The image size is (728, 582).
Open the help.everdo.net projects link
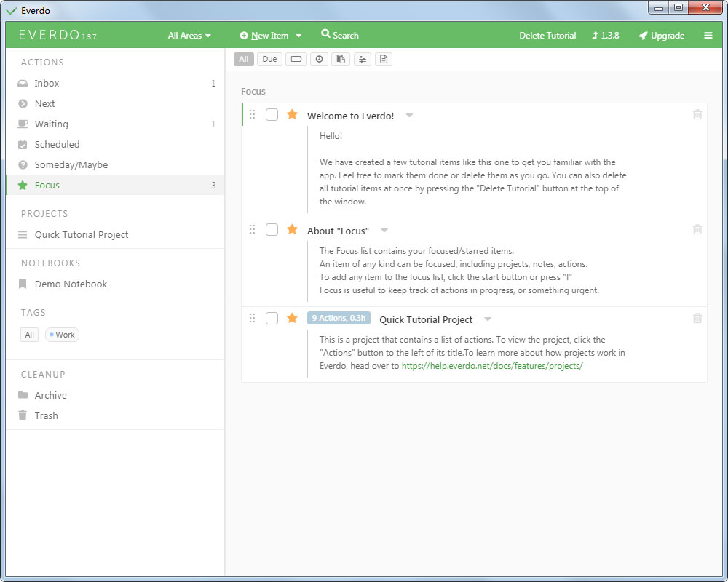click(x=492, y=366)
